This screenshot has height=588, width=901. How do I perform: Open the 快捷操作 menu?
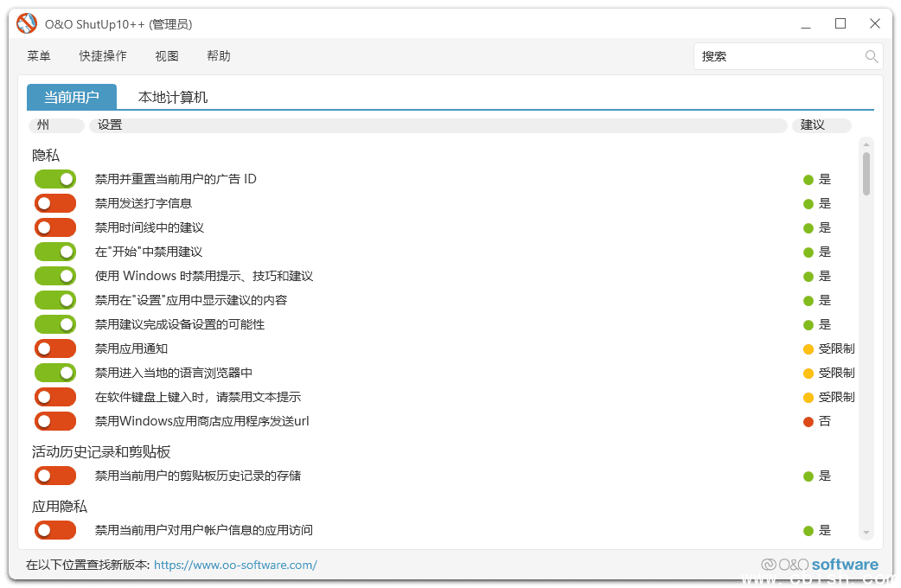(x=102, y=55)
